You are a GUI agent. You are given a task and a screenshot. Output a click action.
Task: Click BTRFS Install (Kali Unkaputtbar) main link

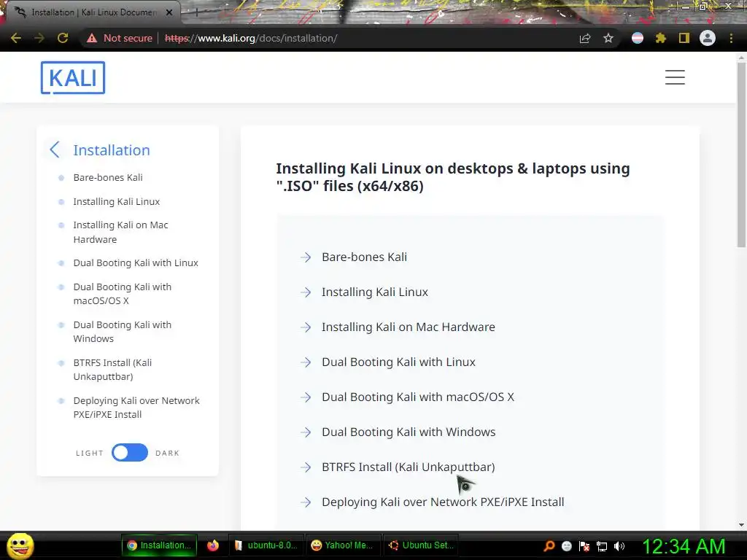pyautogui.click(x=409, y=467)
